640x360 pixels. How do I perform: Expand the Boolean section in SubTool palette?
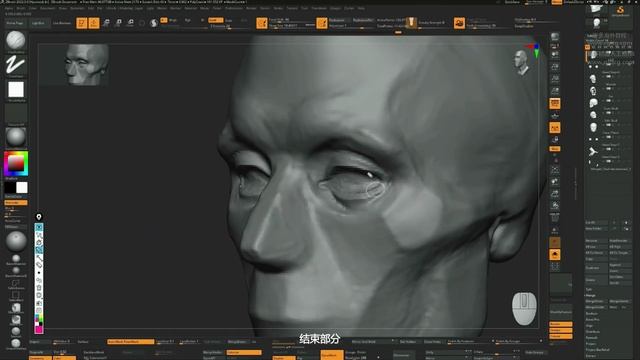592,313
